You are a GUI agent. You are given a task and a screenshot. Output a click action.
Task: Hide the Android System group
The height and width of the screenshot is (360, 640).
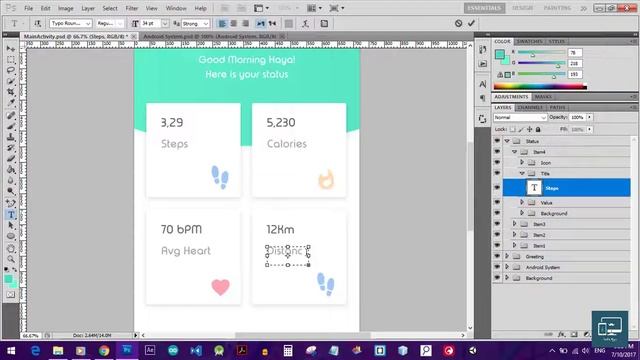pos(497,267)
